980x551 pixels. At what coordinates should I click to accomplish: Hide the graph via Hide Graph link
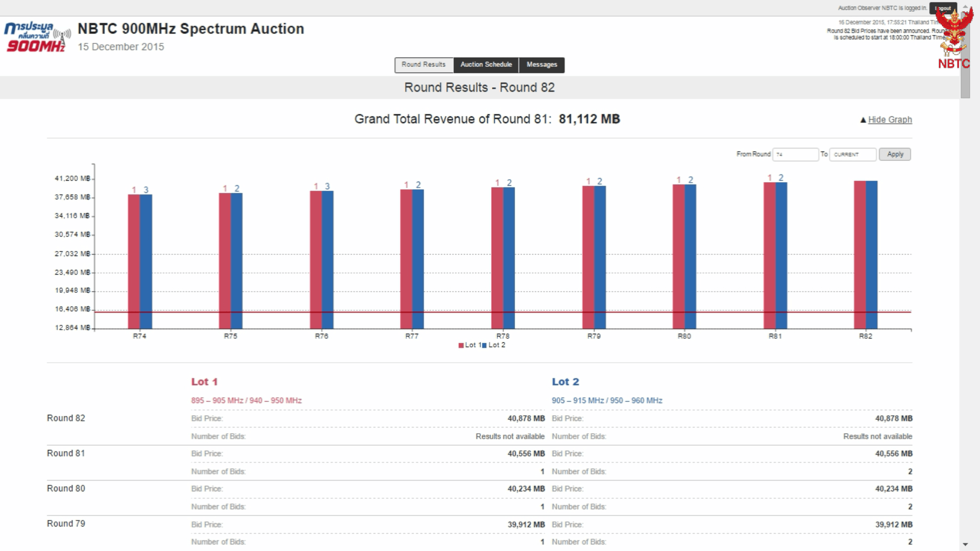pos(890,119)
